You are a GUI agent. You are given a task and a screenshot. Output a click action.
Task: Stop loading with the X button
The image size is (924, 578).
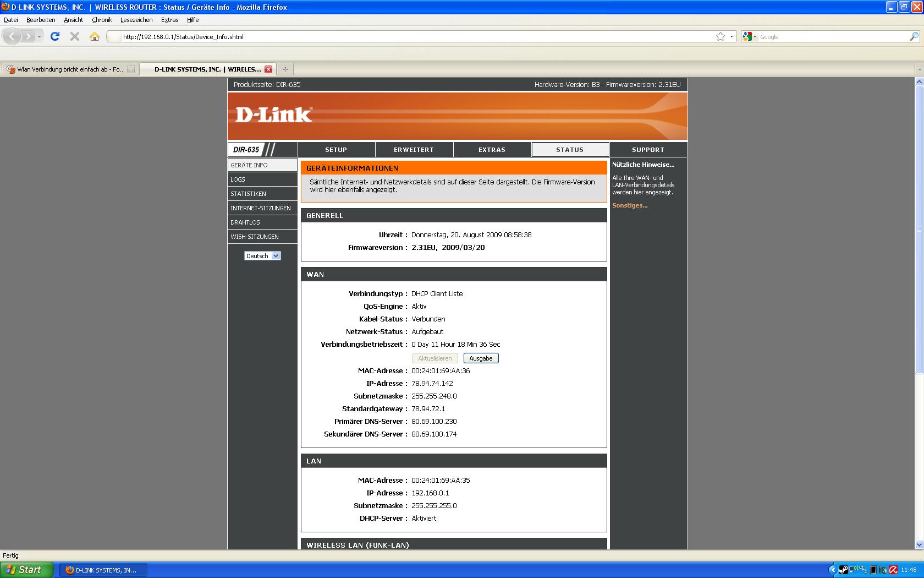[x=75, y=37]
